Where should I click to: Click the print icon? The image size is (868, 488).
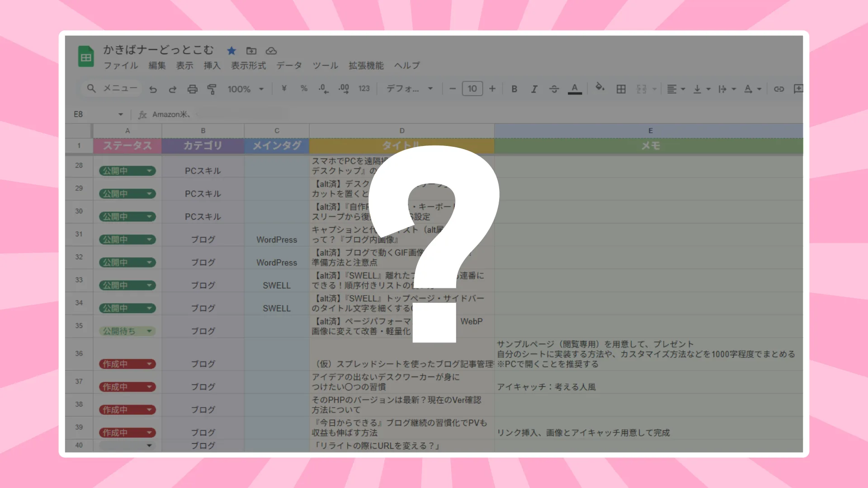(192, 89)
